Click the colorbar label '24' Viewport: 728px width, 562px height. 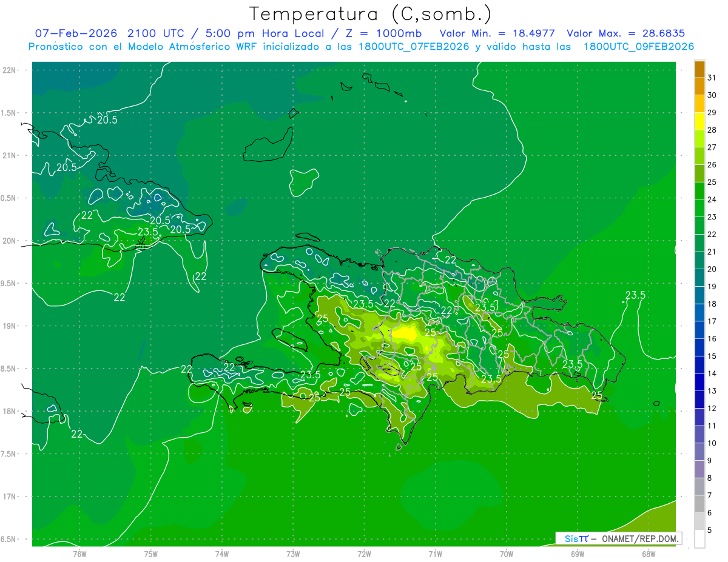(712, 199)
